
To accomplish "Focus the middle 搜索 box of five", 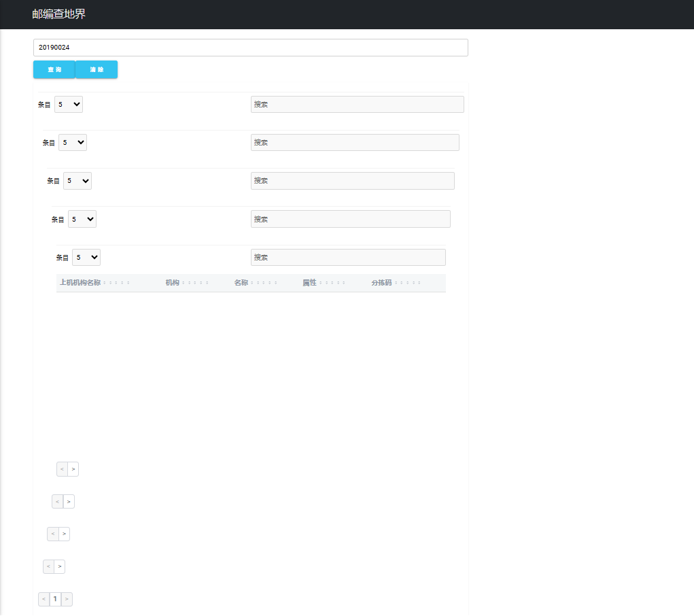I will tap(353, 181).
